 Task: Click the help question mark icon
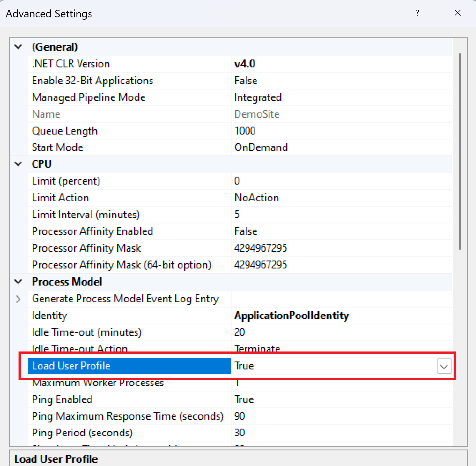pyautogui.click(x=417, y=13)
